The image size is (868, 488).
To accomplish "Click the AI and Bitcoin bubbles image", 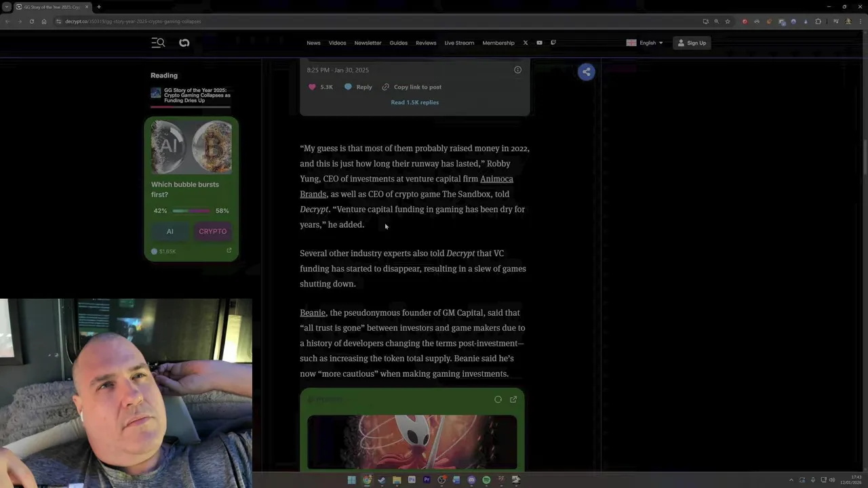I will tap(191, 147).
